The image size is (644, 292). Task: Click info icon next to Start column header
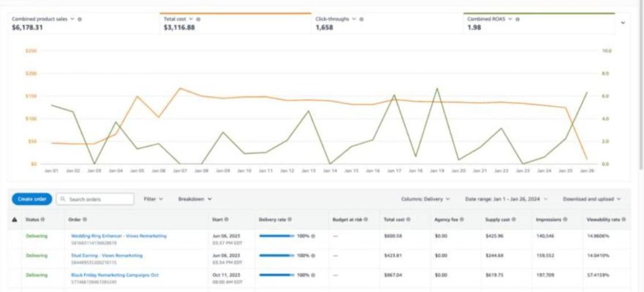[x=227, y=220]
